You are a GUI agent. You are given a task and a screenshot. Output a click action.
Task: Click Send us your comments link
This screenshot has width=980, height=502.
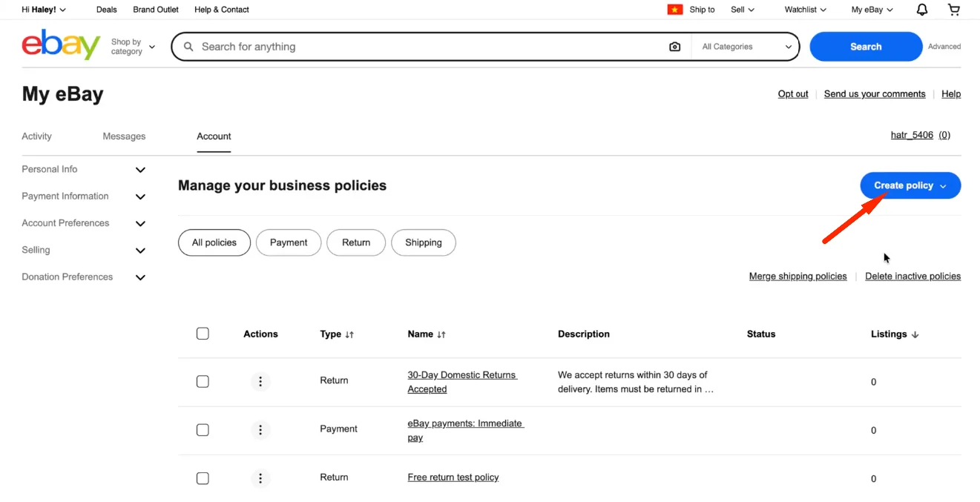pos(875,94)
